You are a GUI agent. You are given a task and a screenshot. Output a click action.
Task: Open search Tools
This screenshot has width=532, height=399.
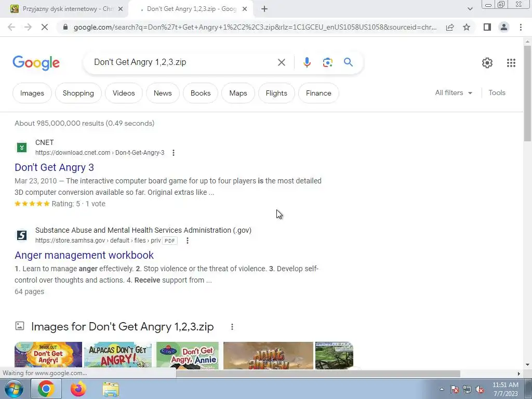[x=497, y=92]
